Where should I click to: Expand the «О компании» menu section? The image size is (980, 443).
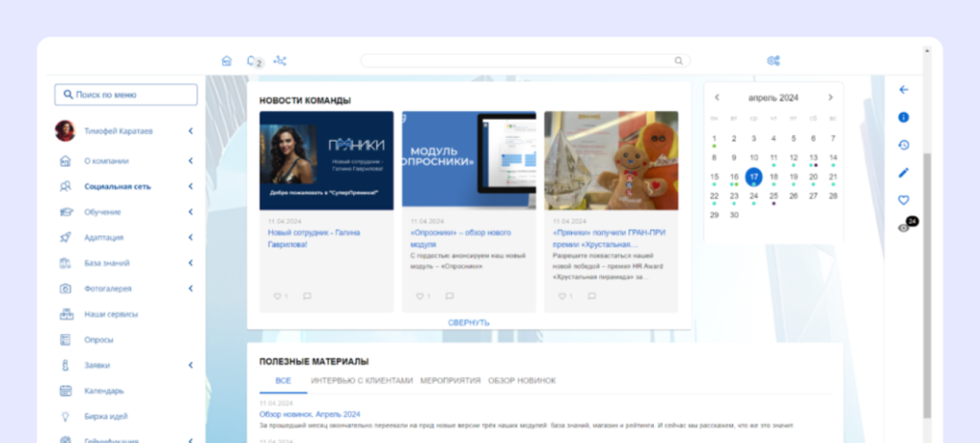tap(190, 161)
